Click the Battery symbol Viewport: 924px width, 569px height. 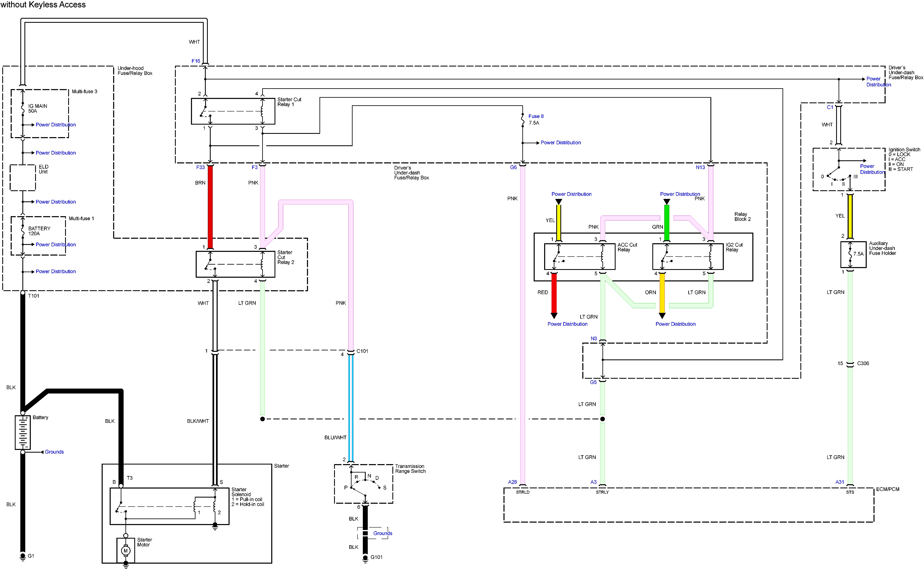click(23, 432)
